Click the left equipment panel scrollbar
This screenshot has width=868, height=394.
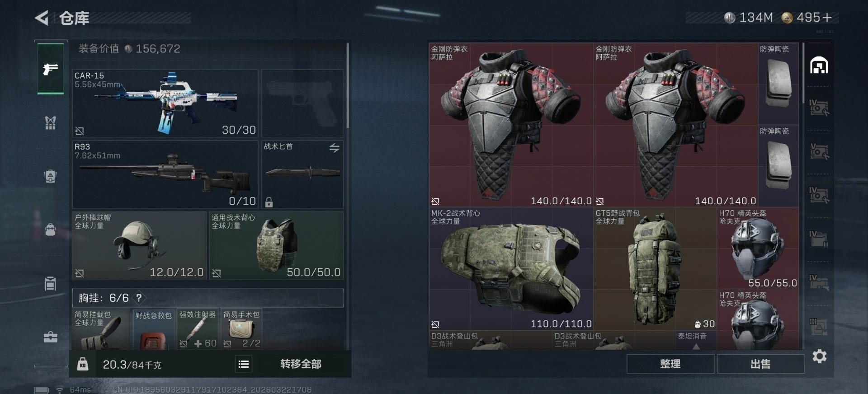(x=347, y=85)
